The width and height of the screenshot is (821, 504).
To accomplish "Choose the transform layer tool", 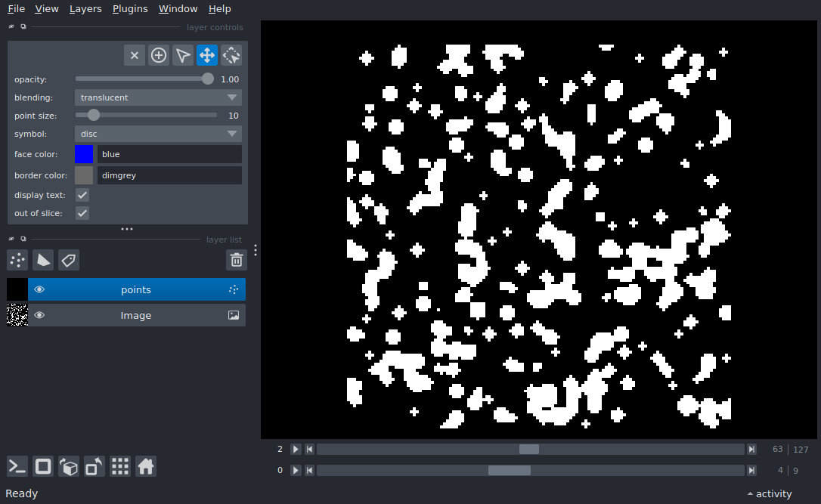I will point(231,55).
